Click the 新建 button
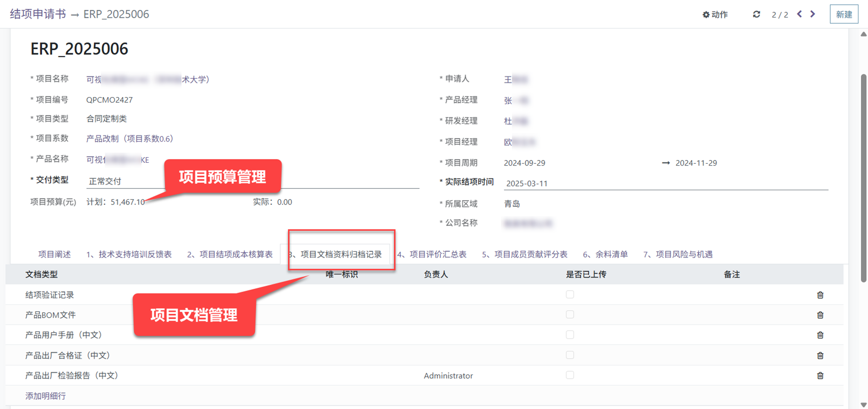868x409 pixels. [x=844, y=14]
